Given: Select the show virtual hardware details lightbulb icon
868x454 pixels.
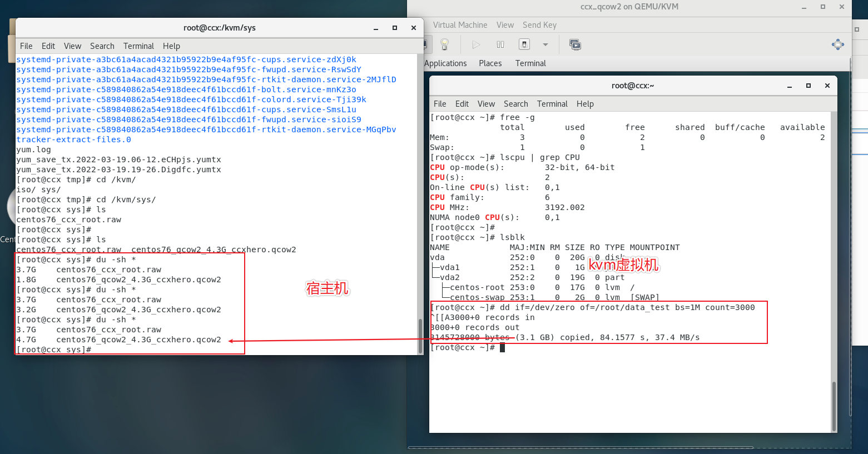Looking at the screenshot, I should point(444,44).
